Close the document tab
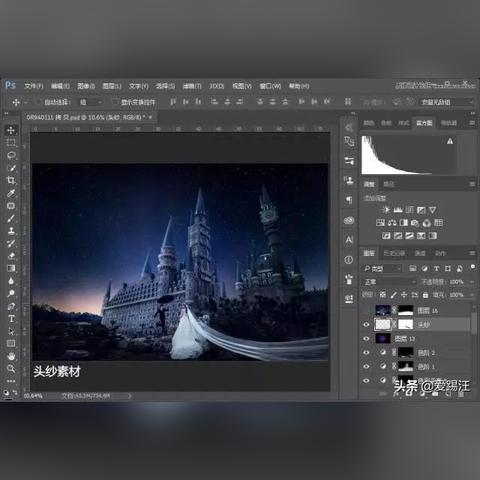Screen dimensions: 480x480 151,117
